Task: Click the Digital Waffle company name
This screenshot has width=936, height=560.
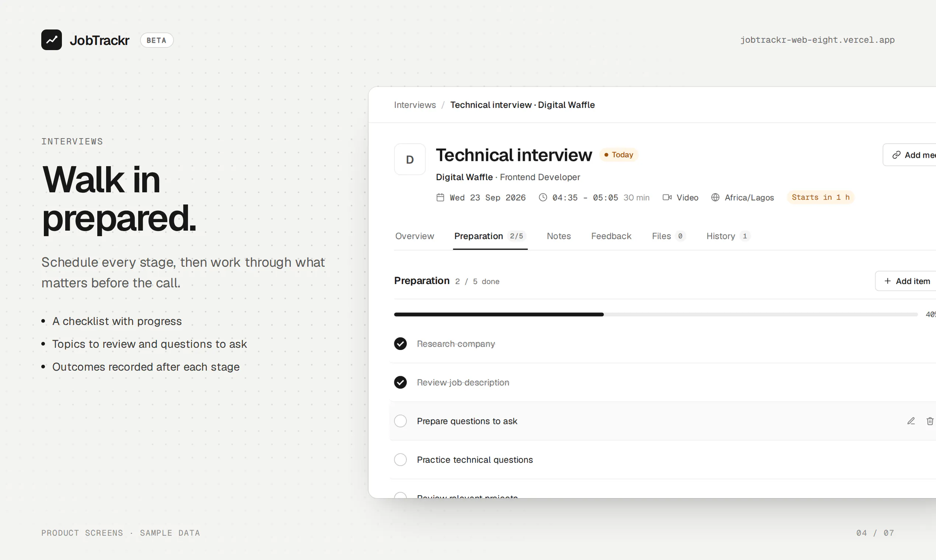Action: pos(464,177)
